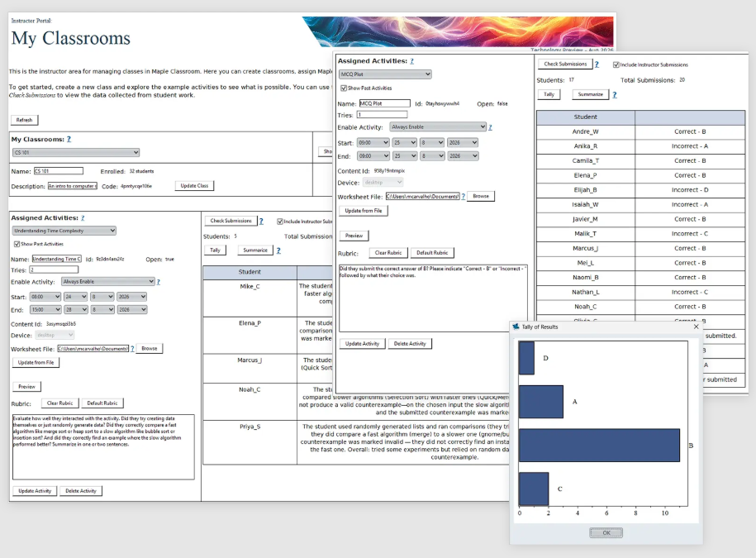Click Update Activity in Time Complexity window
The image size is (756, 558).
coord(35,491)
